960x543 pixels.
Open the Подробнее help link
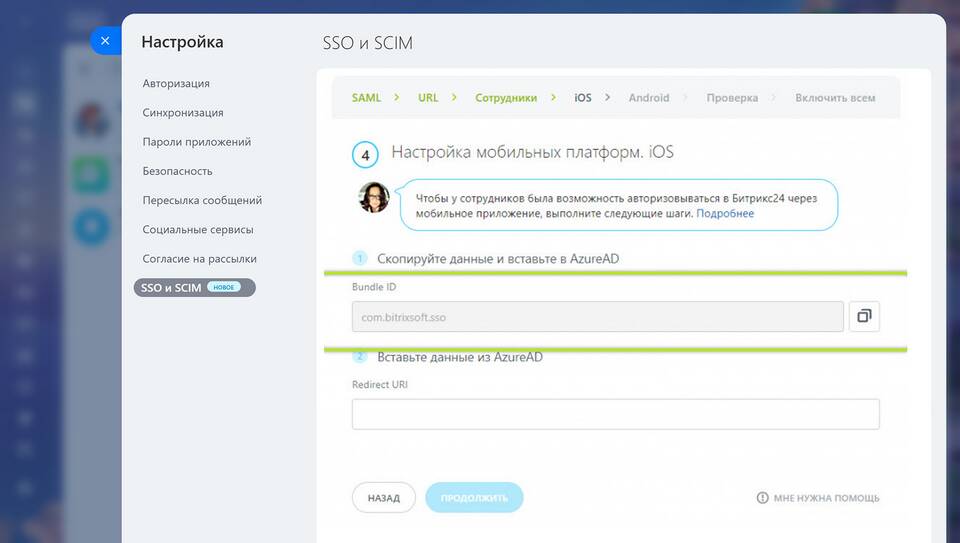(725, 214)
